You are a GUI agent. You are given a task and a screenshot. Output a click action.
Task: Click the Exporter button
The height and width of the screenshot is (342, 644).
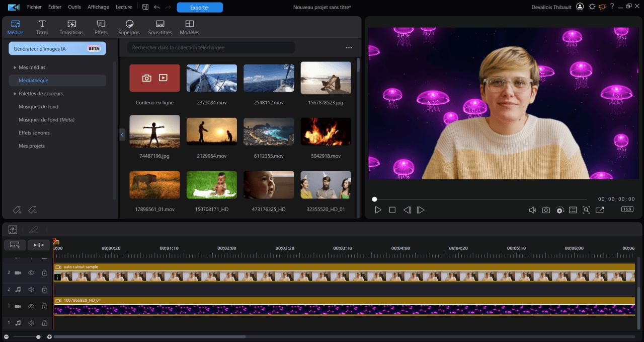[x=200, y=8]
